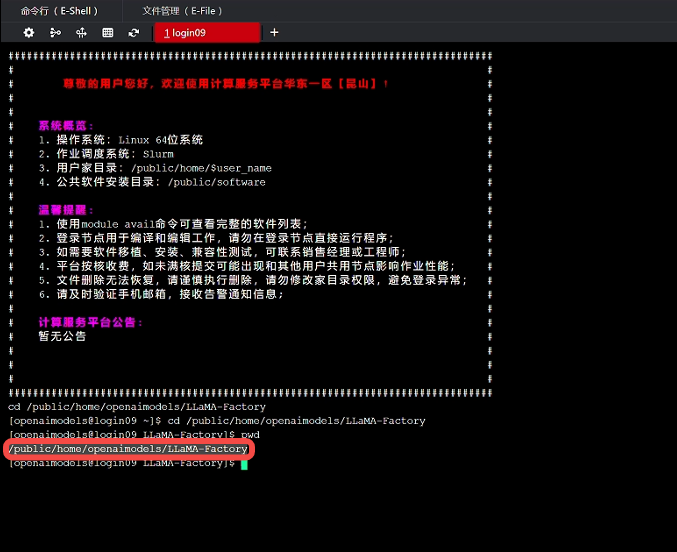Click the 暂无公告 text
The image size is (677, 552).
pyautogui.click(x=62, y=336)
